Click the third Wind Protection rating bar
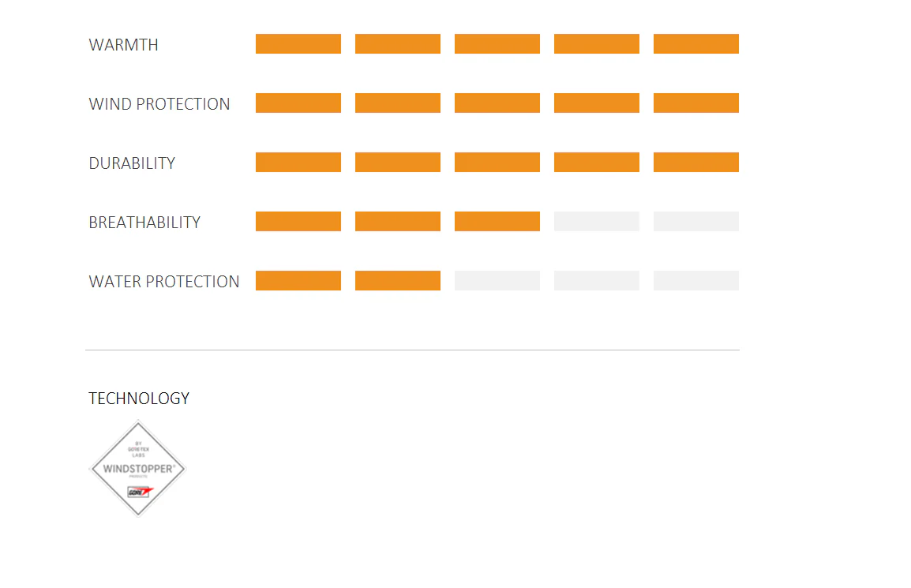Screen dimensions: 911x588 point(497,103)
